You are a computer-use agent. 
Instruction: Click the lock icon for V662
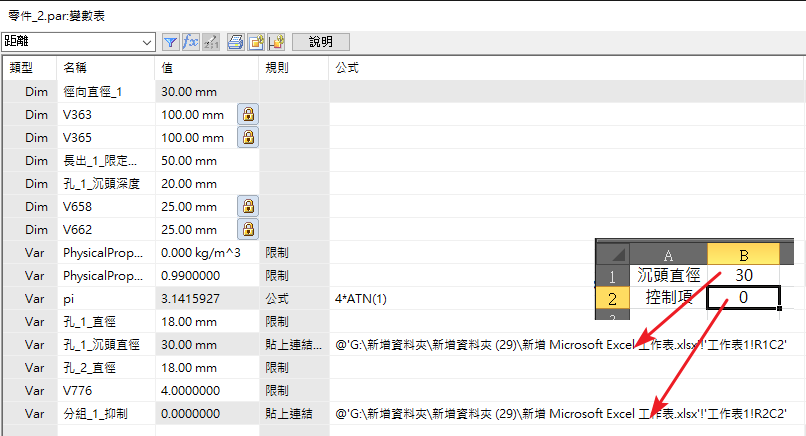[248, 229]
